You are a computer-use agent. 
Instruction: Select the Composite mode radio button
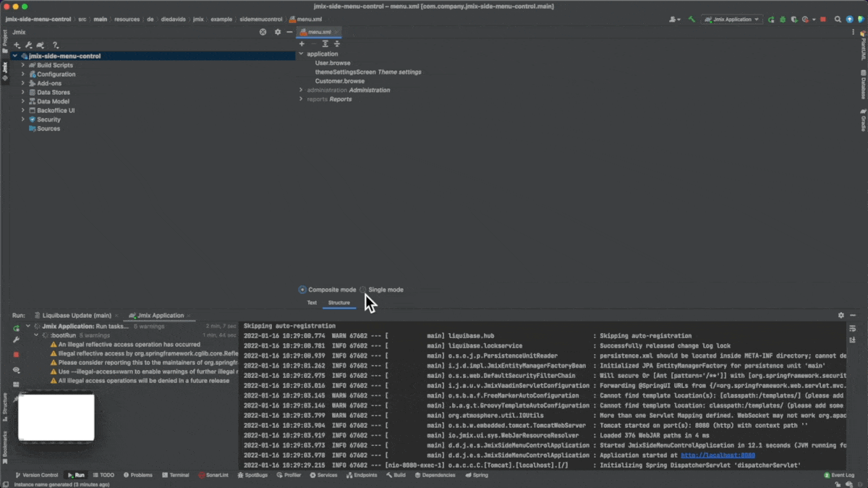click(302, 290)
